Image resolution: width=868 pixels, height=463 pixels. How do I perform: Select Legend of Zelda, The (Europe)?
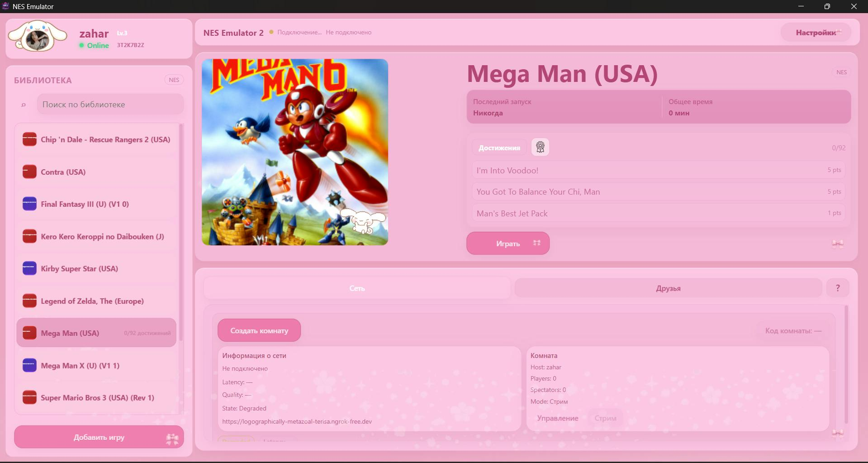coord(96,301)
